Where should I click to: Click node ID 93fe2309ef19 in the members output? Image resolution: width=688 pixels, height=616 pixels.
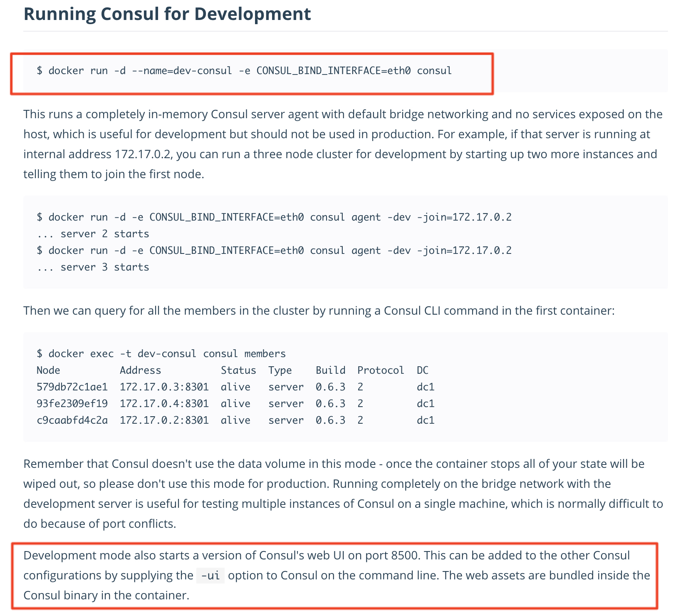click(72, 404)
